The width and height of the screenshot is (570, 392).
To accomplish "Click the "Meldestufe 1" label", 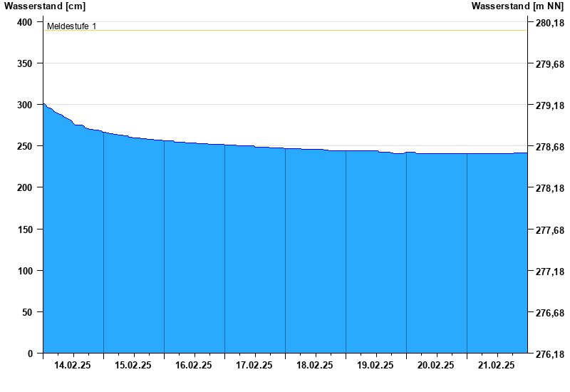I will point(72,26).
